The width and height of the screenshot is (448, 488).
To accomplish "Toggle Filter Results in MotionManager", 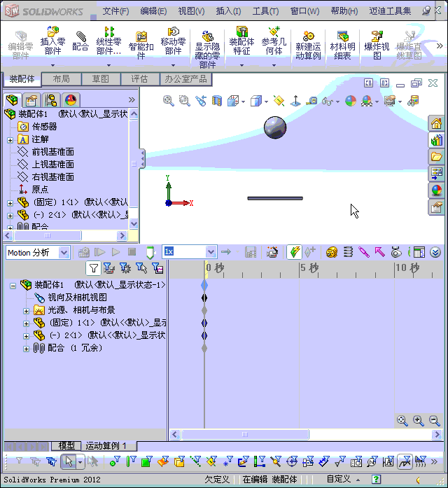I will pyautogui.click(x=157, y=268).
